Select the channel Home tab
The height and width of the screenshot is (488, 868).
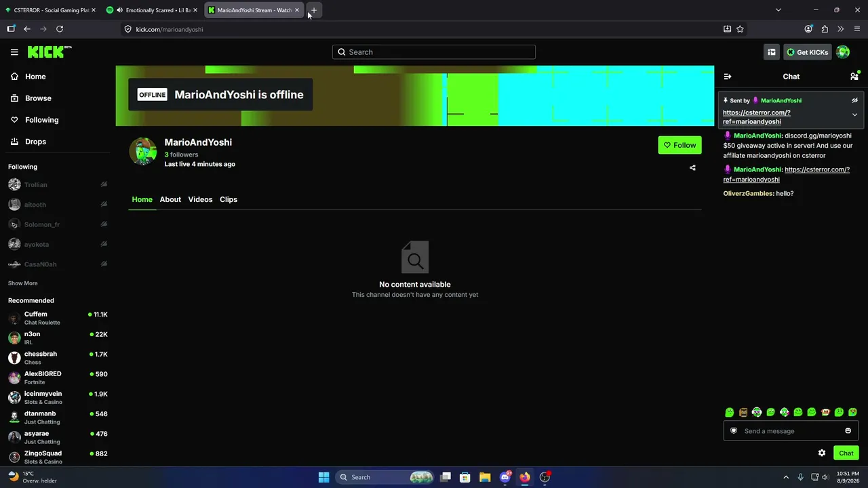click(x=142, y=199)
